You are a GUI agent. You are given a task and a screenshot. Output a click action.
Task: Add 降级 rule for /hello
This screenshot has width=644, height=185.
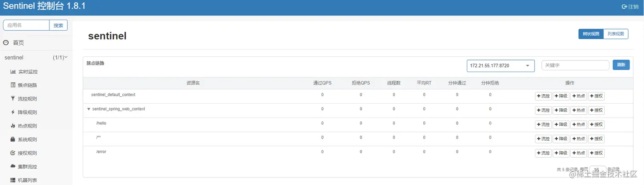pos(561,124)
